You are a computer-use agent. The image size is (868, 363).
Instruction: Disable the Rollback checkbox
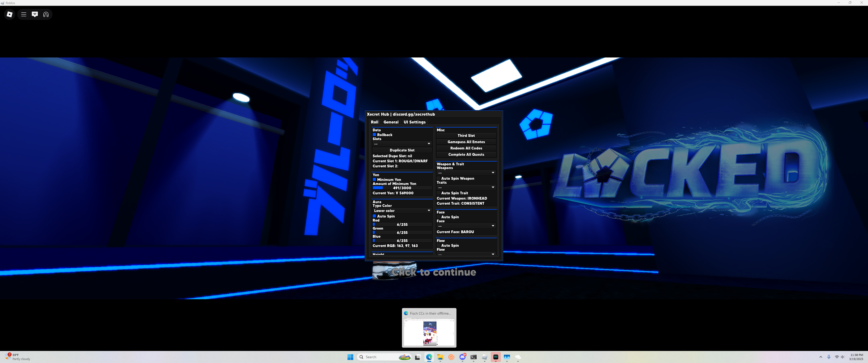[374, 135]
